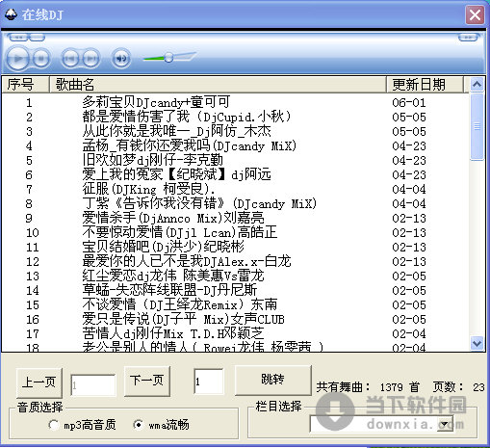Select the song 苦情人dj刚仔Mix T.D.H邓颖芝
Screen dimensions: 490x448
173,333
